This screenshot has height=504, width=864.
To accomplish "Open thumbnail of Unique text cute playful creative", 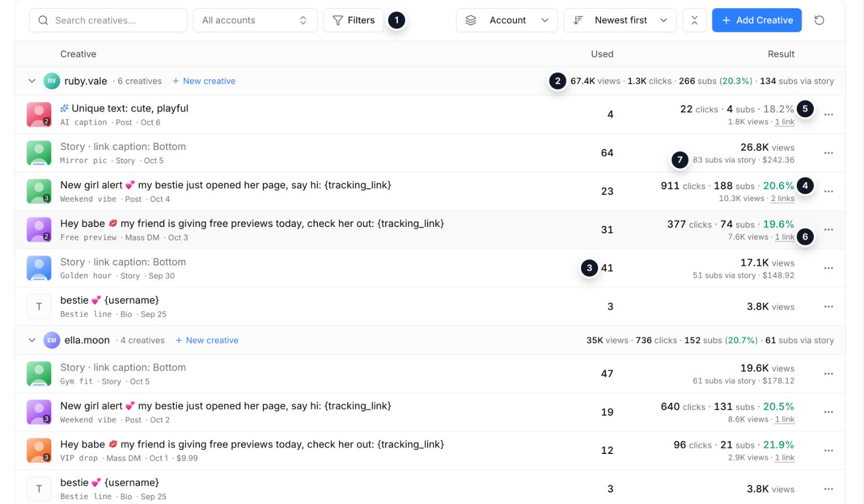I will coord(39,115).
